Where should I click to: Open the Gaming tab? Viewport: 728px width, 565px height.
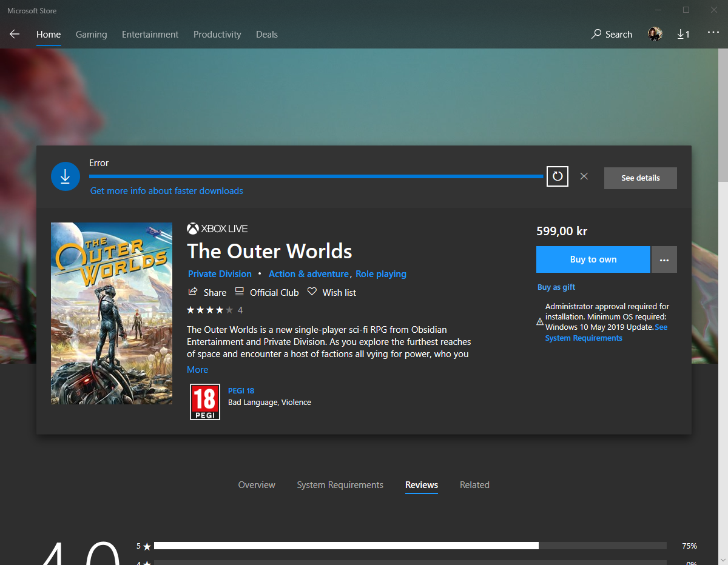(x=92, y=35)
